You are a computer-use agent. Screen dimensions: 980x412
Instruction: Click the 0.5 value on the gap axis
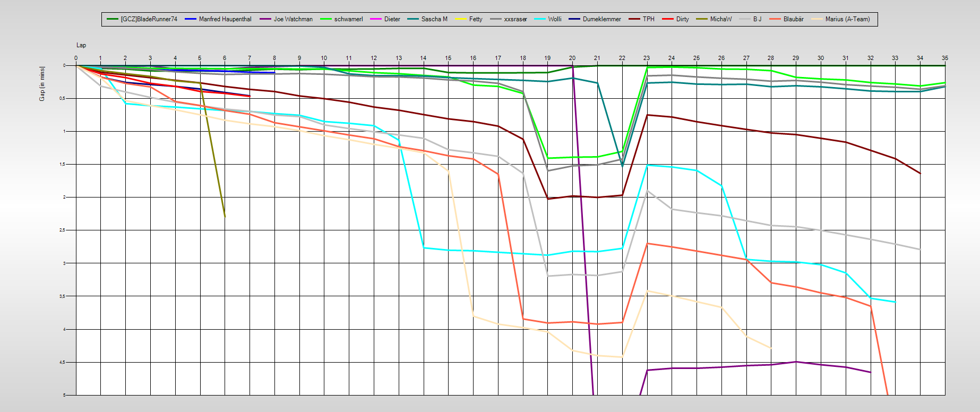pos(62,99)
